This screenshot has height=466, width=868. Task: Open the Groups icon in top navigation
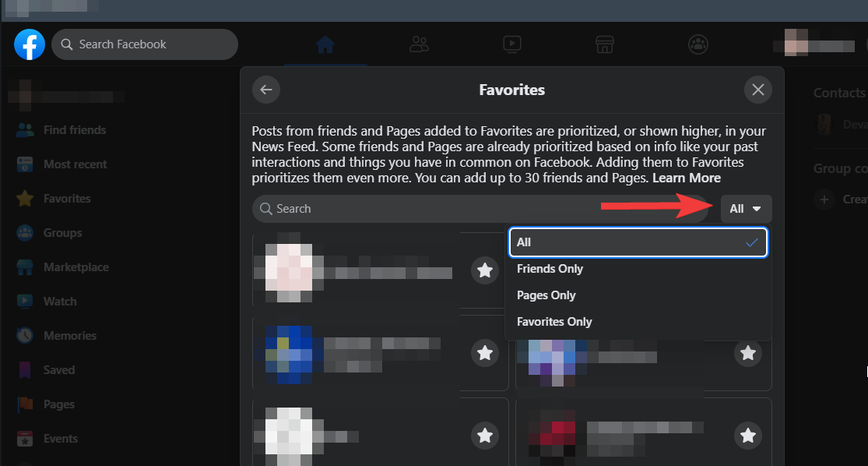[x=698, y=44]
